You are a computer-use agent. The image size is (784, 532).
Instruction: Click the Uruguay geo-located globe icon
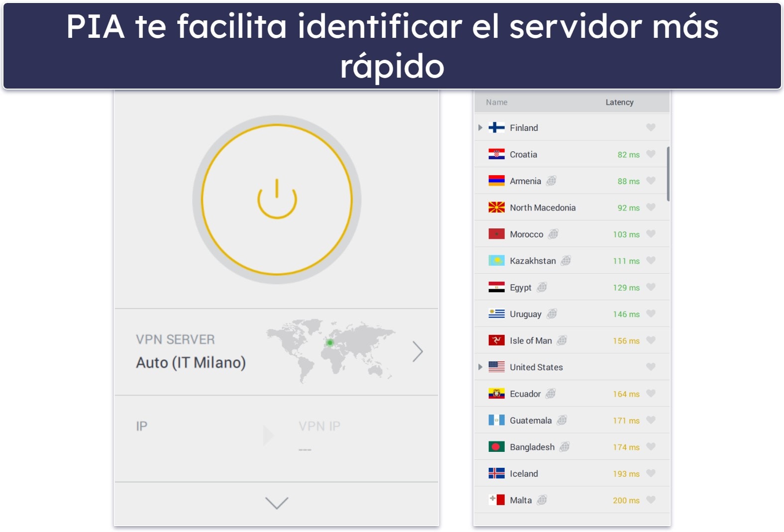pyautogui.click(x=552, y=314)
